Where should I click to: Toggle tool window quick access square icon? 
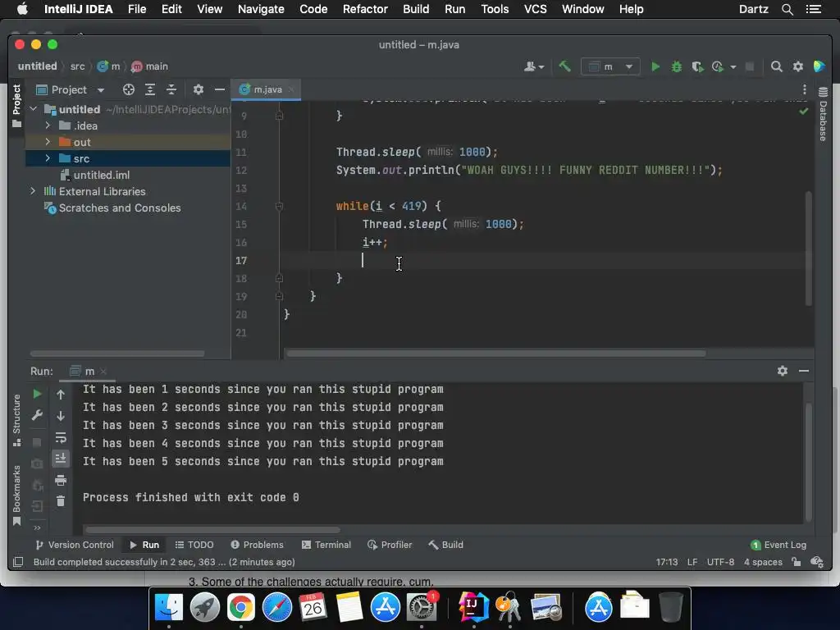pos(18,562)
